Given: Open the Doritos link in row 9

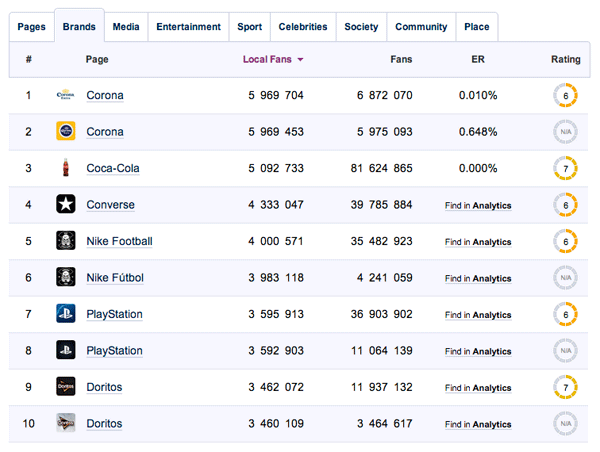Looking at the screenshot, I should click(x=104, y=387).
